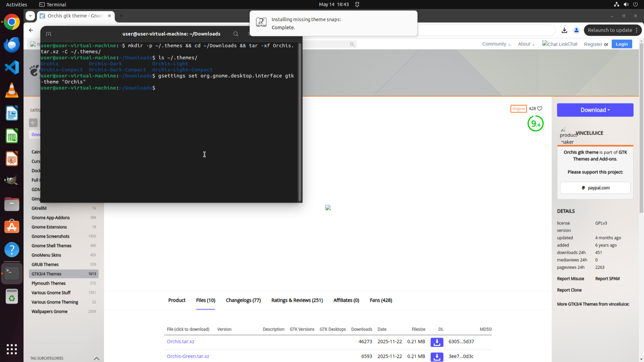View the Ratings & Reviews (251) tab
This screenshot has width=644, height=362.
click(297, 300)
